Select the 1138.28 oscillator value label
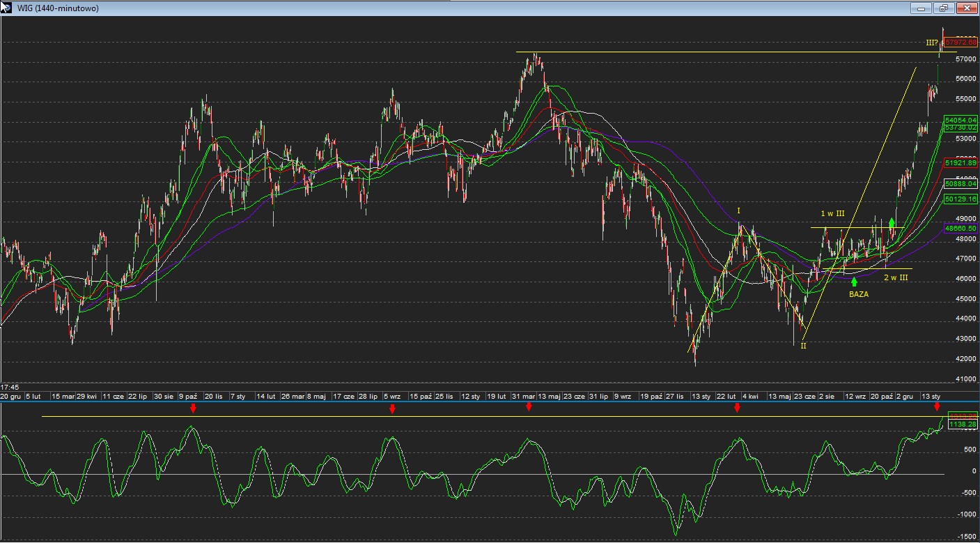Screen dimensions: 980x543 (x=963, y=423)
